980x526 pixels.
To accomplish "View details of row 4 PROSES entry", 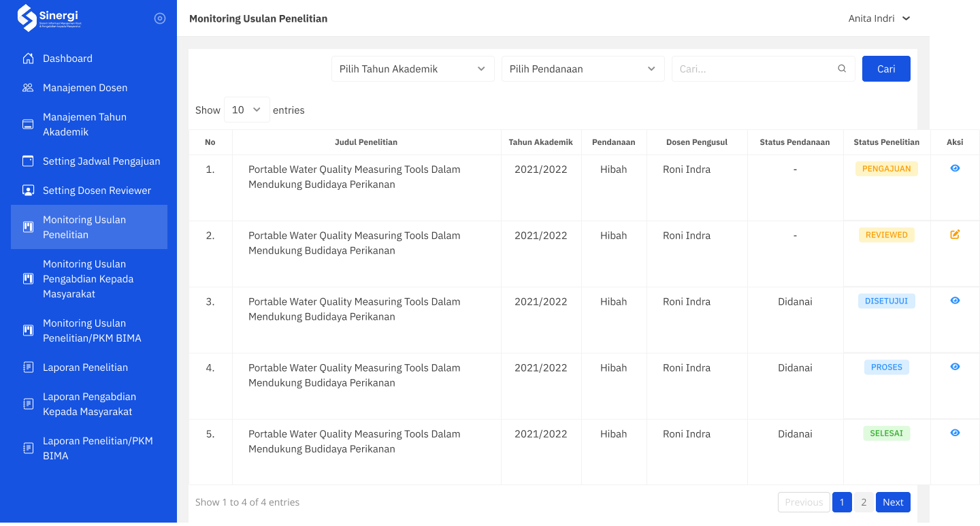I will tap(955, 367).
